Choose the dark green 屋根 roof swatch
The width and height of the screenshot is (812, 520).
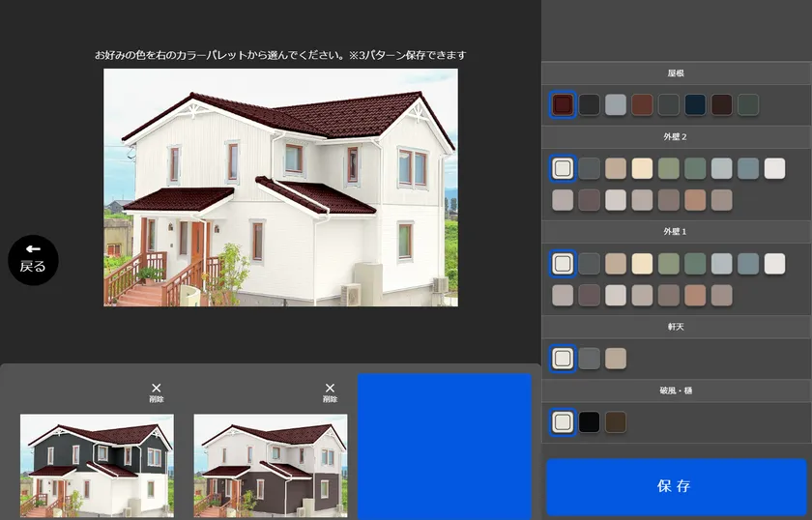(748, 105)
